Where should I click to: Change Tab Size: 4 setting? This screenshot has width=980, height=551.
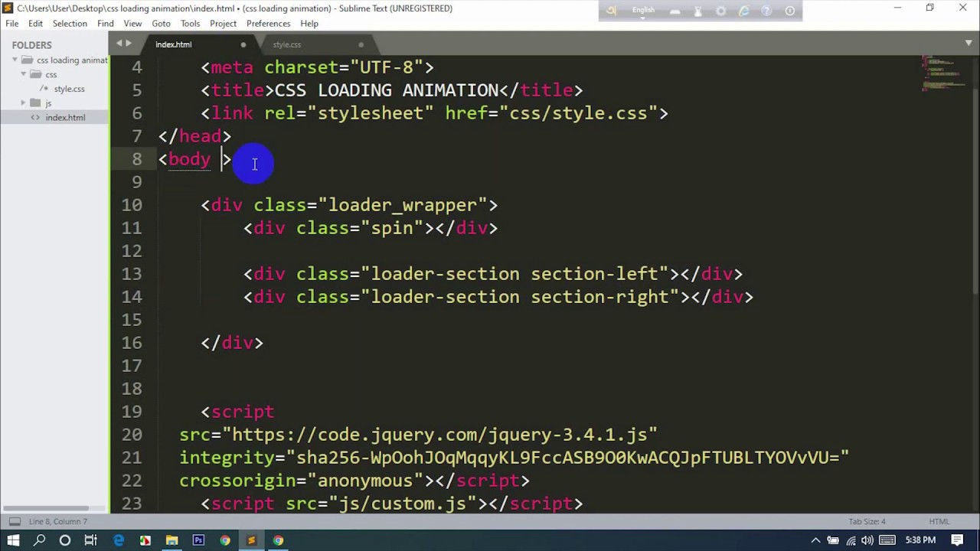tap(867, 522)
